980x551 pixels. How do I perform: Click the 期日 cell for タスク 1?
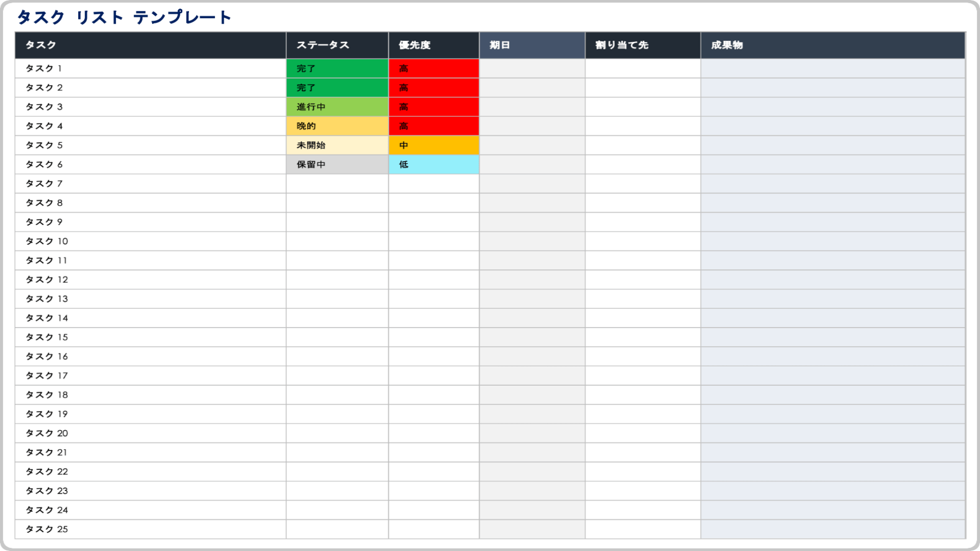coord(532,68)
